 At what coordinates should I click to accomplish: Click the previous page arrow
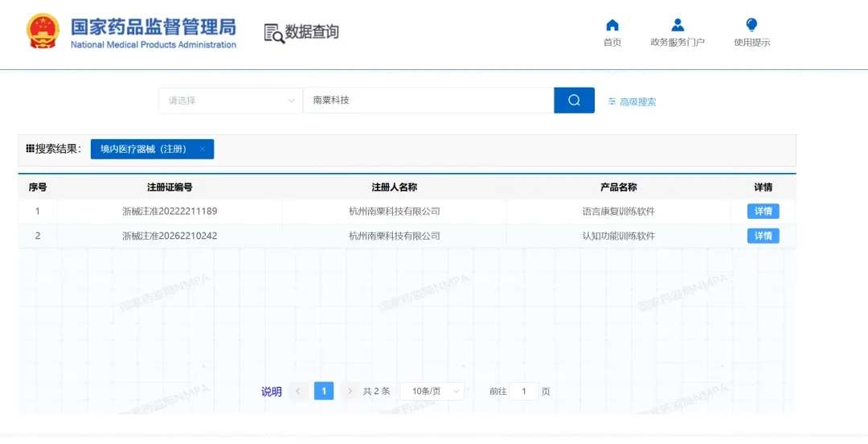pos(298,392)
